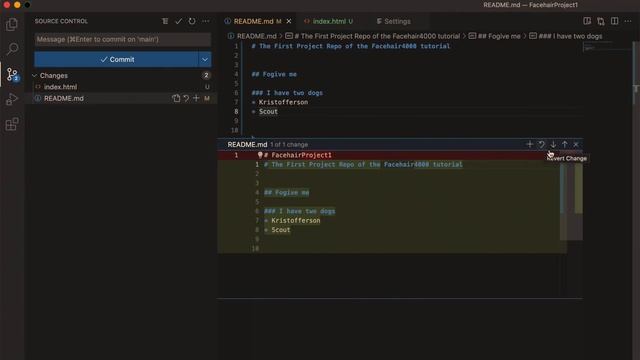
Task: Switch Source Control view to tree mode
Action: point(165,21)
